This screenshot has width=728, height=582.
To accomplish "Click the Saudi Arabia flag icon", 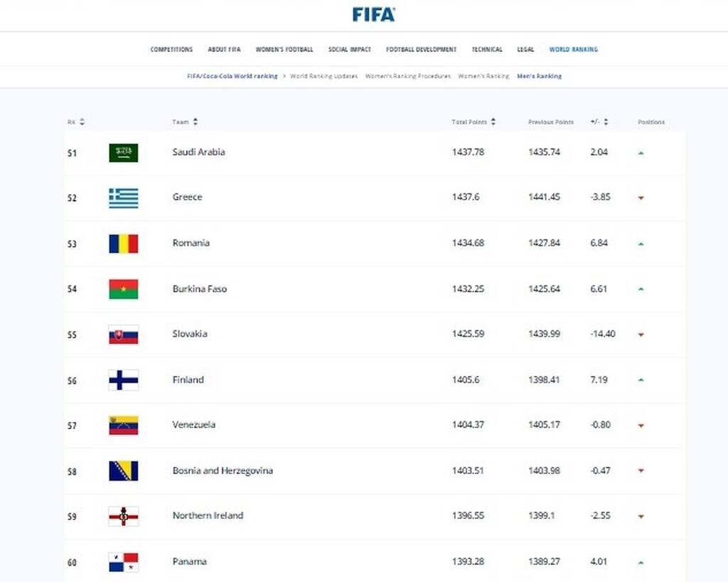I will coord(122,152).
